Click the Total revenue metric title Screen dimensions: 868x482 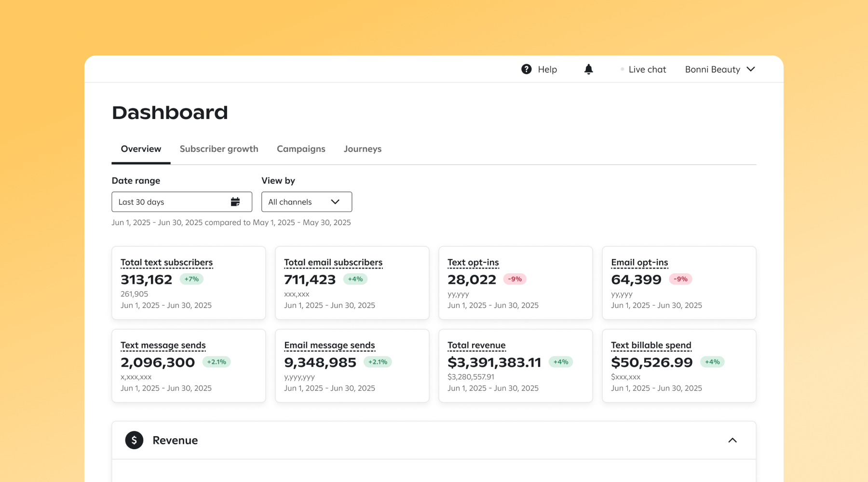pyautogui.click(x=476, y=345)
